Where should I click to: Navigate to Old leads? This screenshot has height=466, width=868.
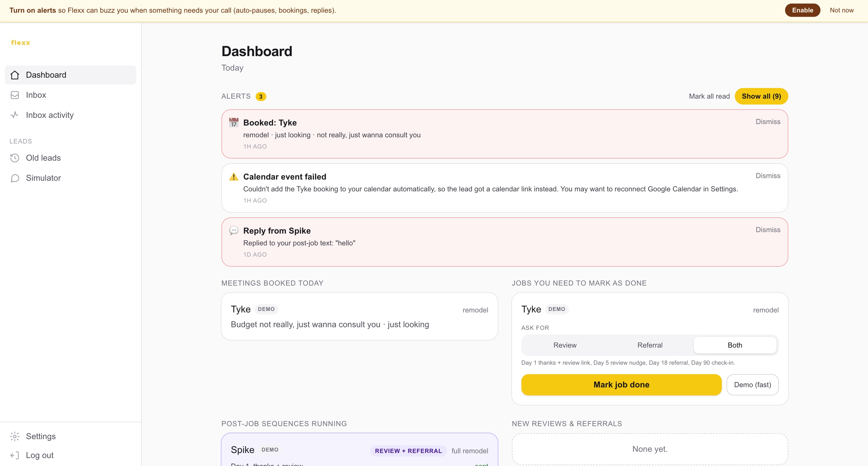71,158
